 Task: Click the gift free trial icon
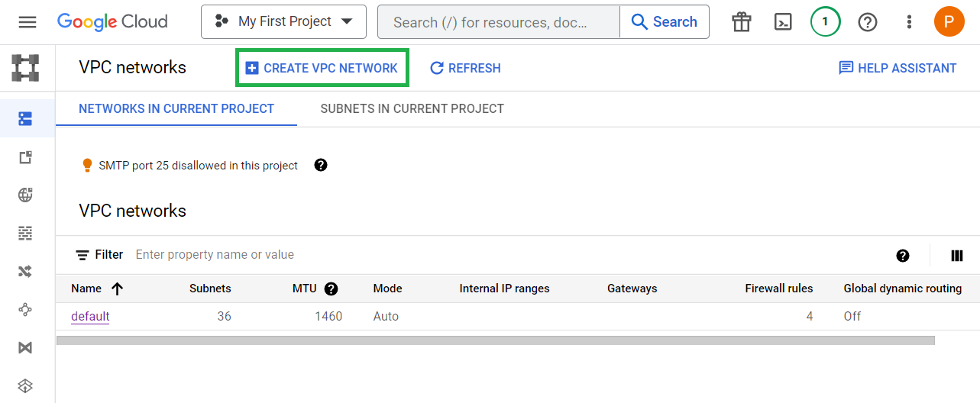coord(741,22)
